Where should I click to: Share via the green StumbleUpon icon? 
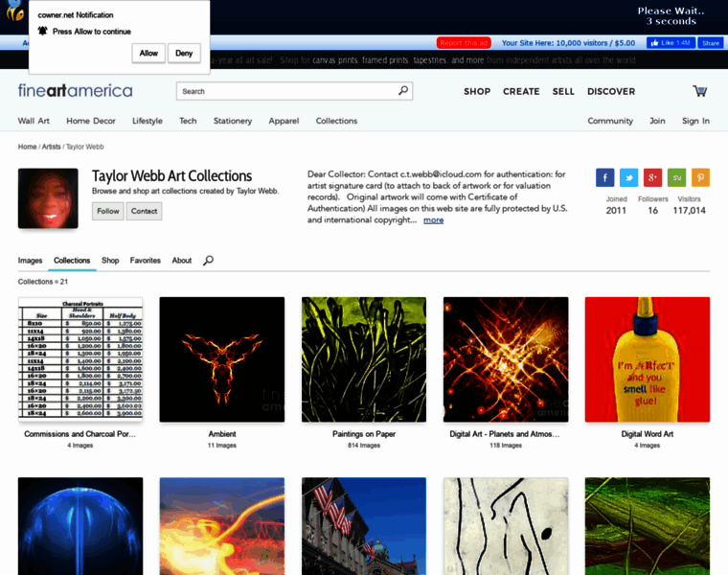pos(676,177)
